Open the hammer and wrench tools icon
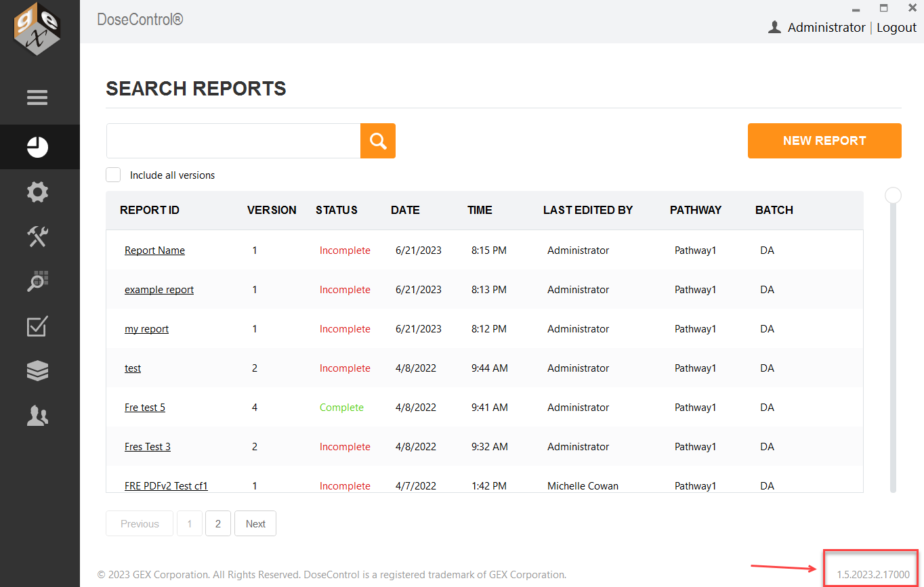 (37, 236)
